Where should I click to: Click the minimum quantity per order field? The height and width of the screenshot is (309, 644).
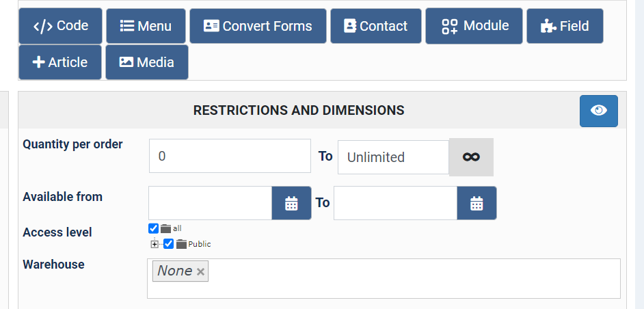(230, 156)
